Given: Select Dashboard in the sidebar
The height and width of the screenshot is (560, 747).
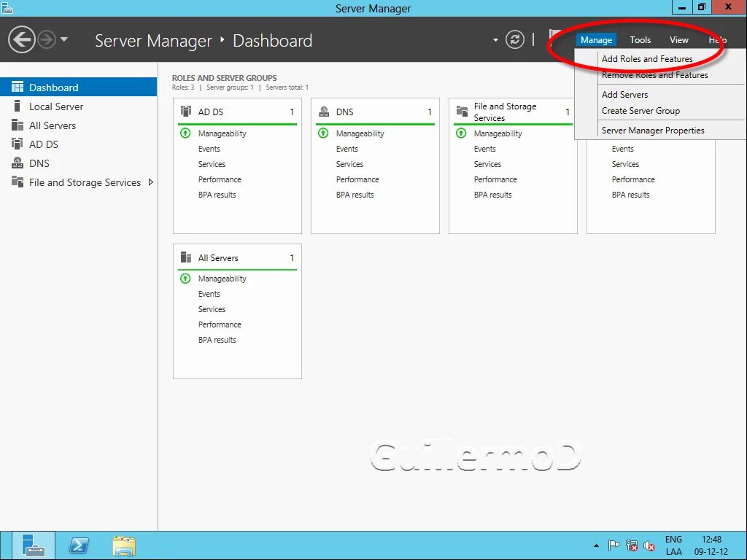Looking at the screenshot, I should coord(78,87).
